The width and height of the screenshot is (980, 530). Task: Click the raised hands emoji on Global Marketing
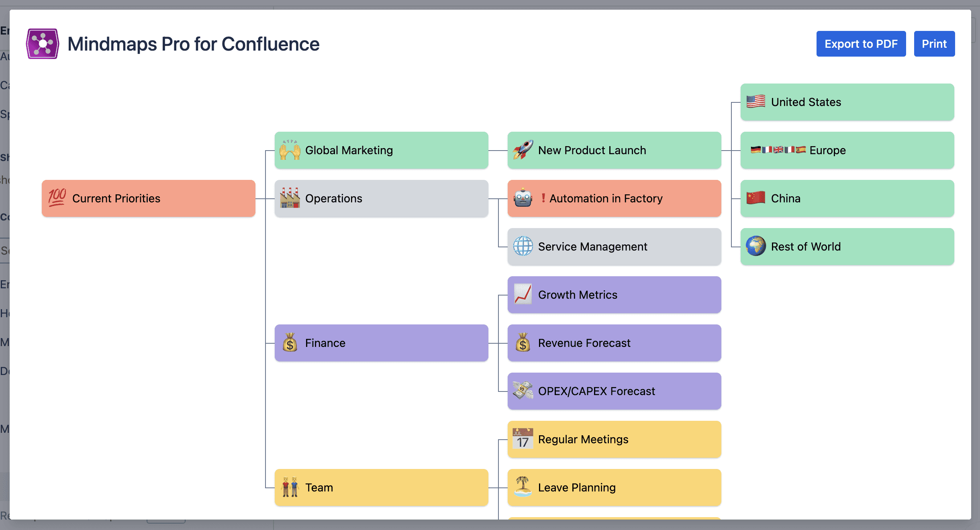290,150
